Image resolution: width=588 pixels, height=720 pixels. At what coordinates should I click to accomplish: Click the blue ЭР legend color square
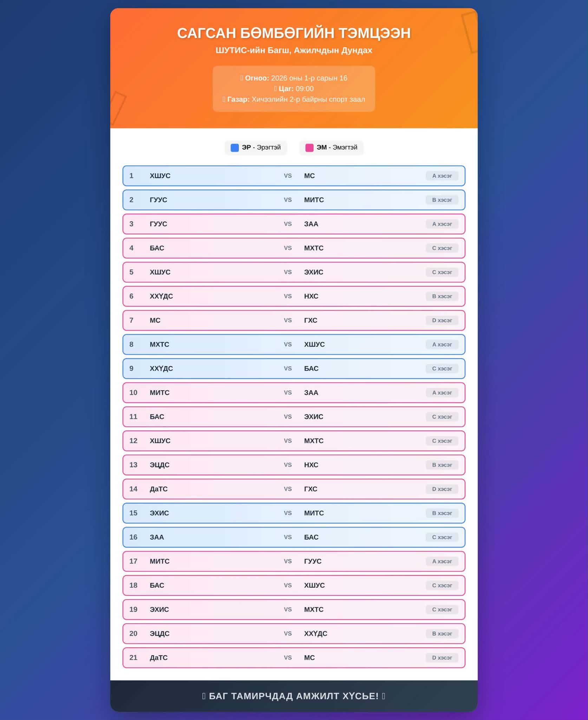235,148
